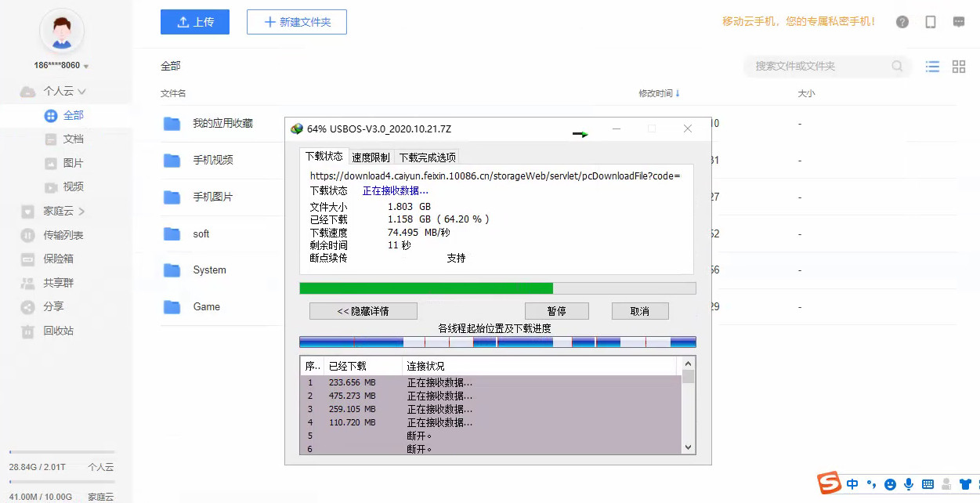Select the 下载状态 tab
Viewport: 980px width, 503px height.
[x=324, y=157]
